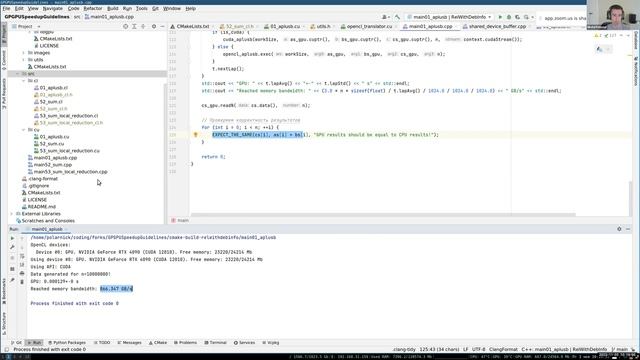Open the Problems tool window button
The width and height of the screenshot is (640, 360).
pos(185,343)
